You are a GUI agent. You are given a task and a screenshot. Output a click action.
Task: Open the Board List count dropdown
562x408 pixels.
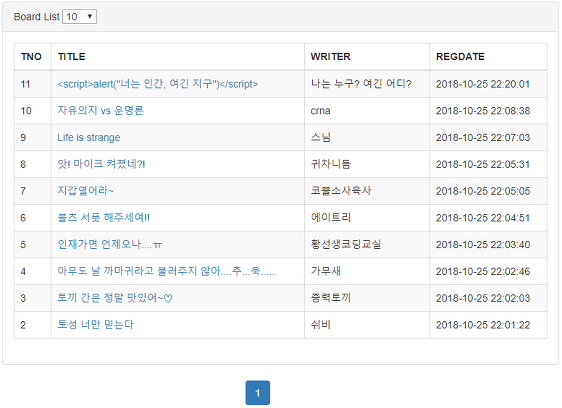click(79, 16)
